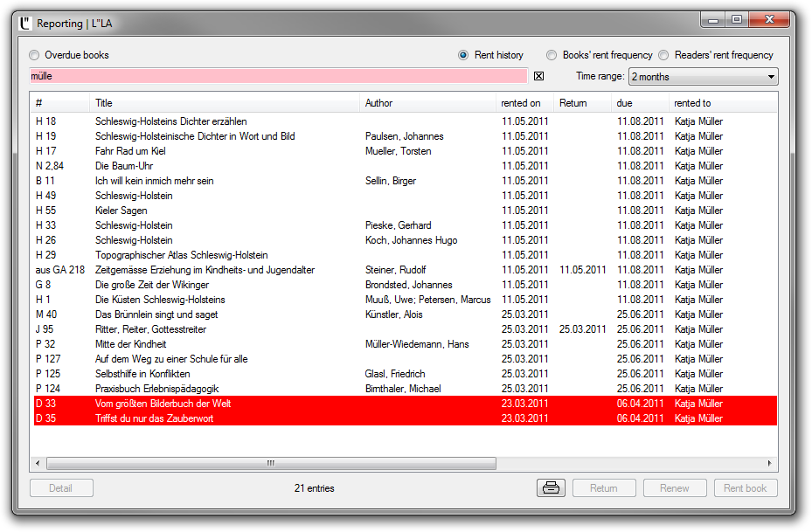Close the Reporting window

tap(768, 19)
